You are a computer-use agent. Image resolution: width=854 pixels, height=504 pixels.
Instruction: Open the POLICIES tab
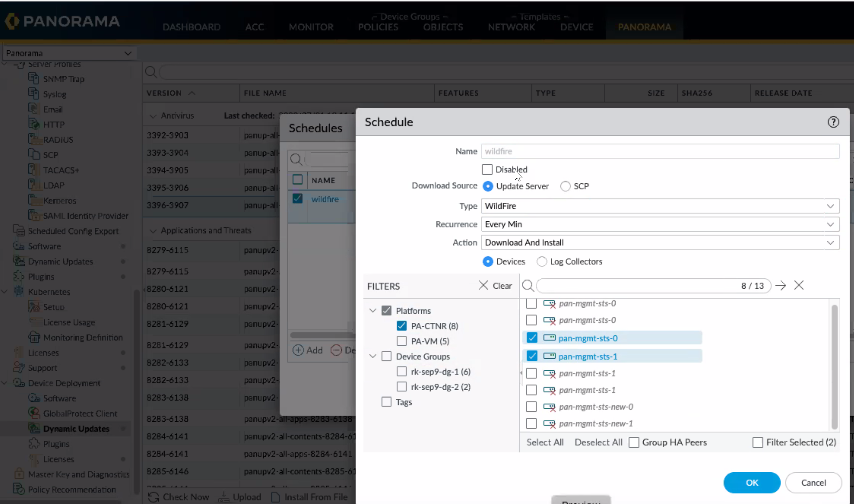(x=378, y=27)
